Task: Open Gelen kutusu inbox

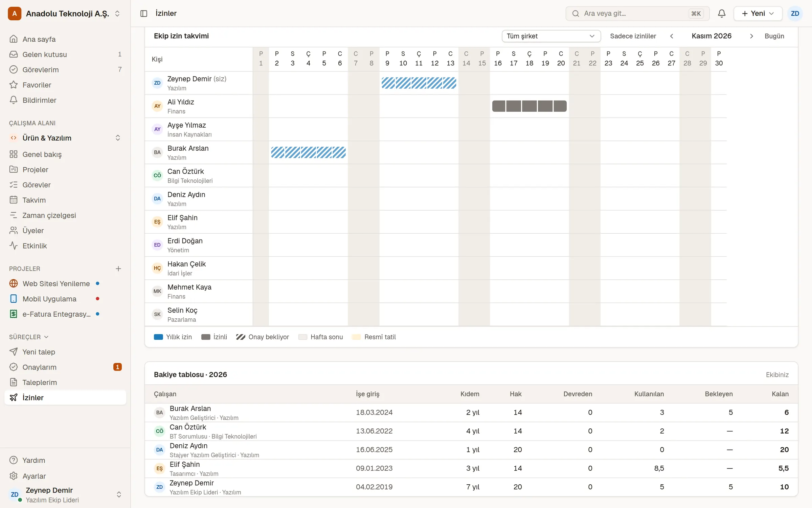Action: pyautogui.click(x=65, y=54)
